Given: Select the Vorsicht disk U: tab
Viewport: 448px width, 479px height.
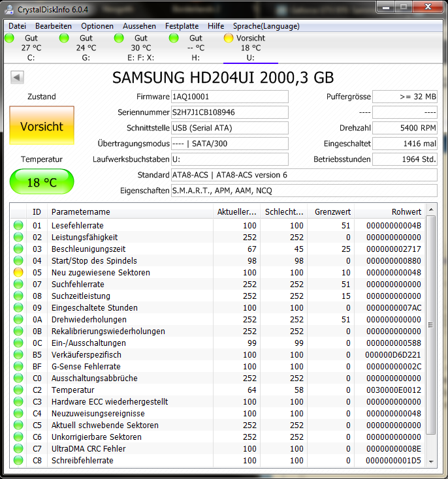Looking at the screenshot, I should (251, 48).
